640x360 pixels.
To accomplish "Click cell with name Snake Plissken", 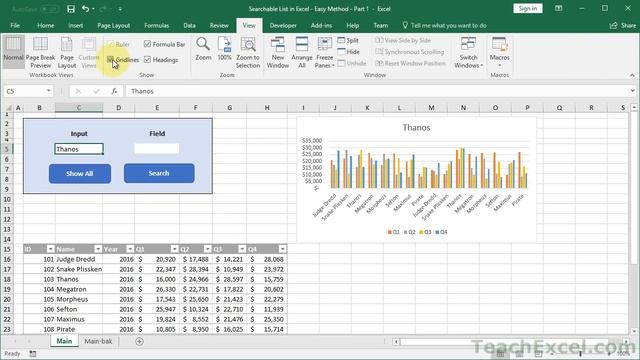I will (79, 269).
